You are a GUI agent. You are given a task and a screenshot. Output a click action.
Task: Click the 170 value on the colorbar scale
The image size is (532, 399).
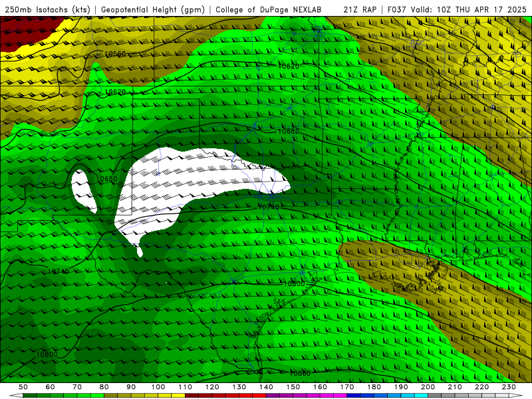[347, 387]
